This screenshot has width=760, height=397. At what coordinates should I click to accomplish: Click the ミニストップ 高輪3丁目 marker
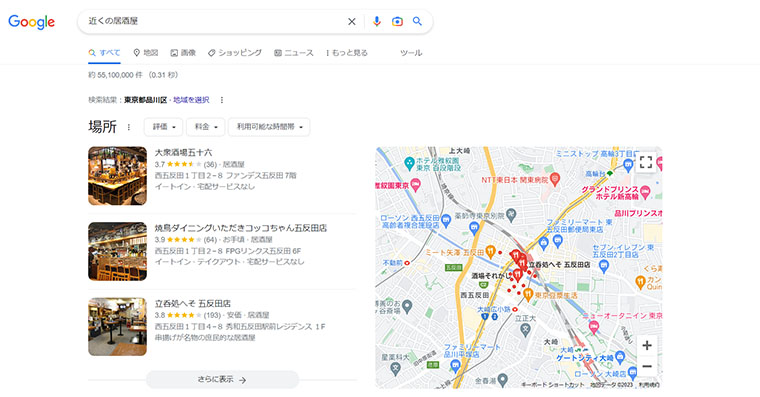(x=629, y=164)
